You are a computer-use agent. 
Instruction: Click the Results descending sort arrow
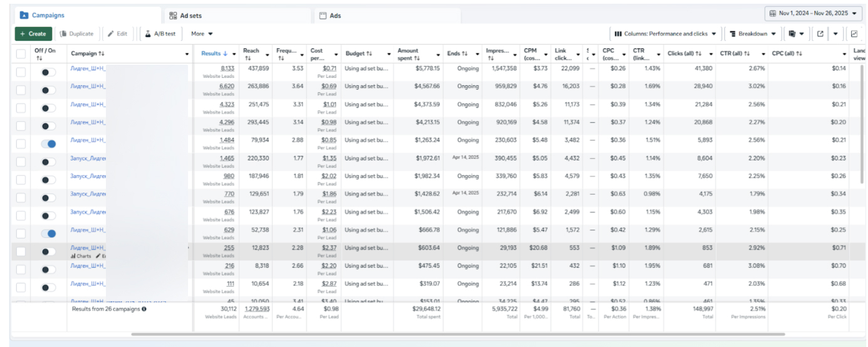tap(225, 54)
